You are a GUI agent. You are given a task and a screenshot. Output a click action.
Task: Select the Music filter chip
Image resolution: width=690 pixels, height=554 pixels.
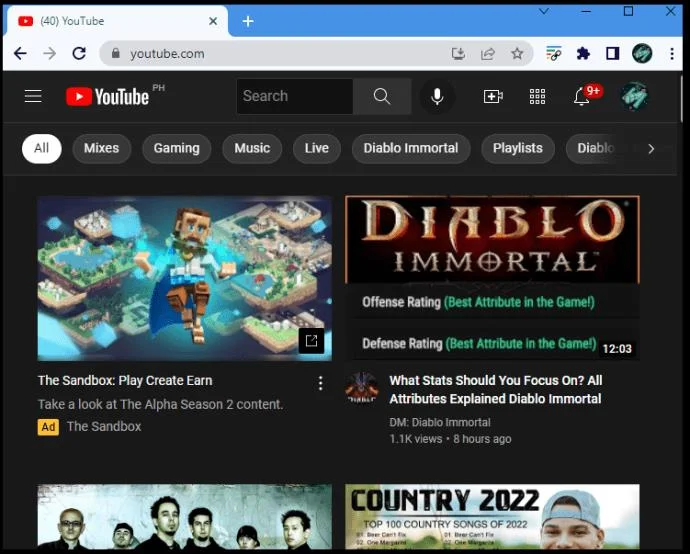coord(252,148)
